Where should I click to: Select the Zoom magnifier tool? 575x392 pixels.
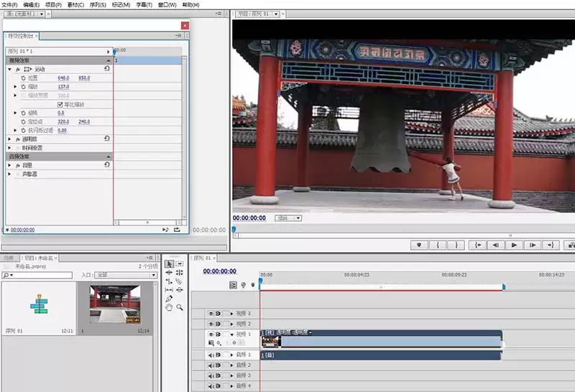pos(179,307)
